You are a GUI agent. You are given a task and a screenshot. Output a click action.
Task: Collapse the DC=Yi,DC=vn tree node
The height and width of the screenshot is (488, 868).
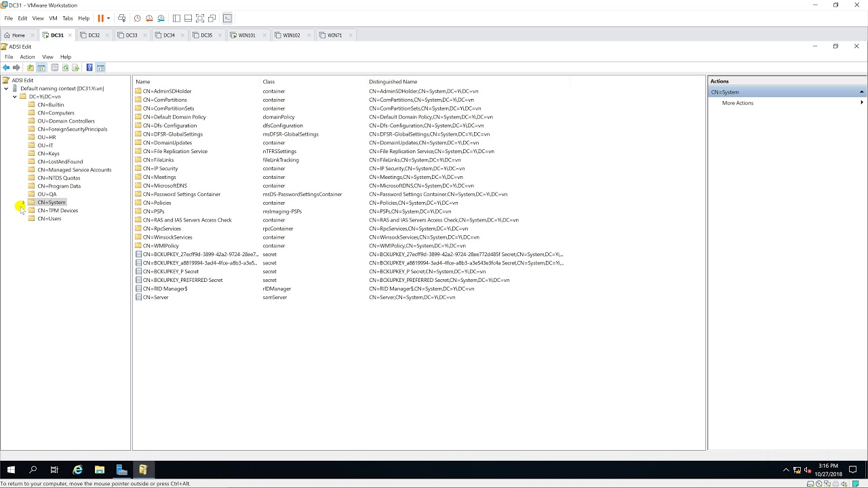[x=14, y=97]
